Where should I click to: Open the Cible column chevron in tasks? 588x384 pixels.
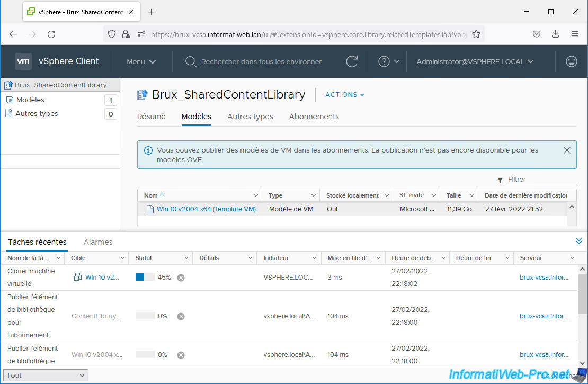point(122,258)
